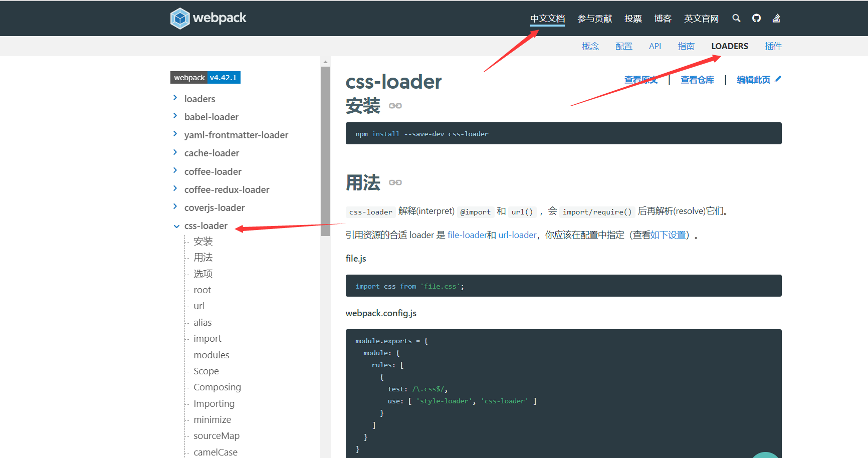Switch to the 插件 sub-tab
Image resolution: width=868 pixels, height=458 pixels.
pos(773,46)
